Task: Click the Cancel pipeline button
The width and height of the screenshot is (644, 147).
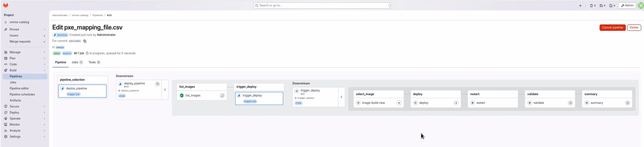Action: [612, 27]
